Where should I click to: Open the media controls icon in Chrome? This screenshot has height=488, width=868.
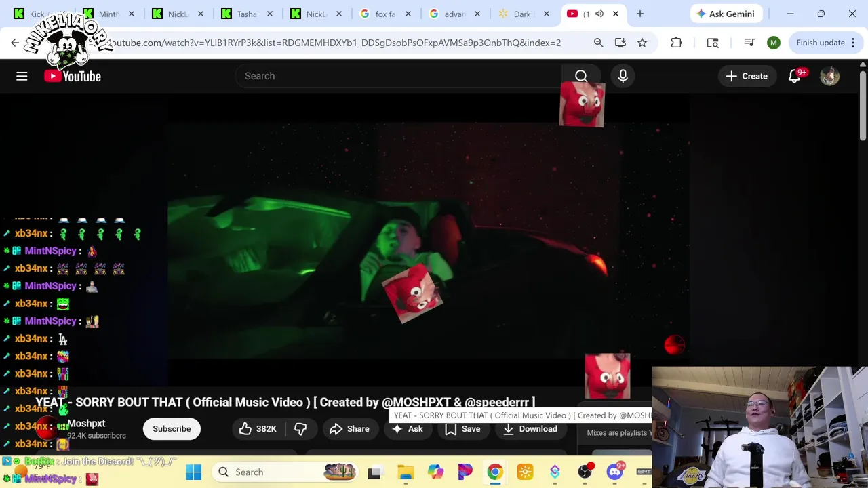click(749, 43)
